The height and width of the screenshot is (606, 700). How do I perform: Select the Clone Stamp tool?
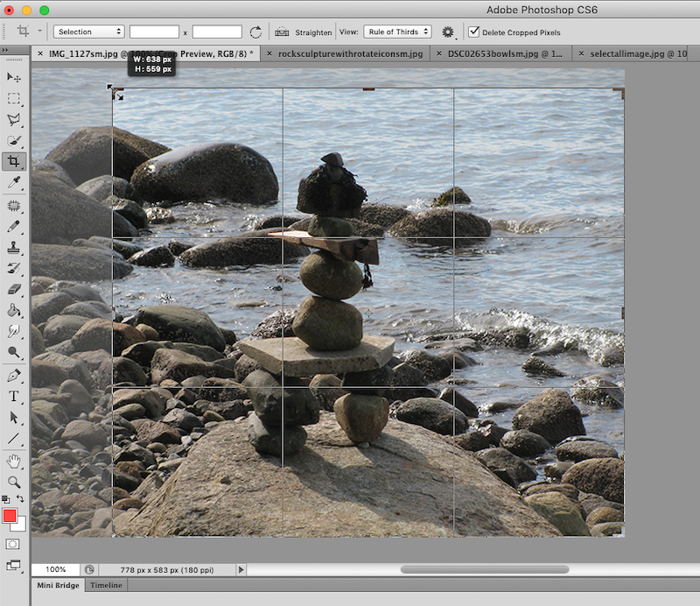(14, 248)
